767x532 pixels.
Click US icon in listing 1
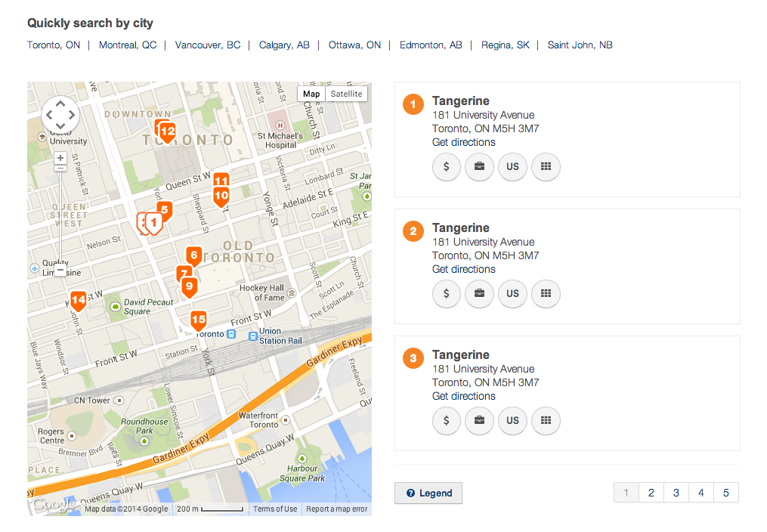pos(512,167)
